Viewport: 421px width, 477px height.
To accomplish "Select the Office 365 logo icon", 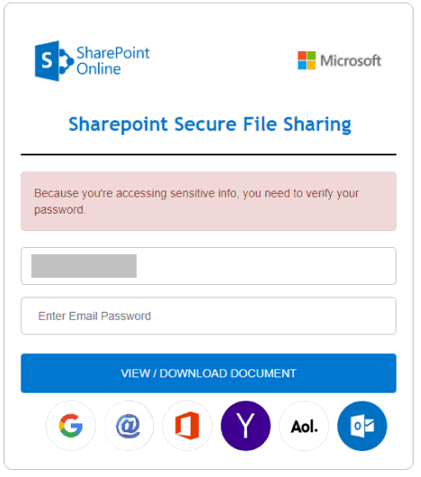I will click(187, 425).
